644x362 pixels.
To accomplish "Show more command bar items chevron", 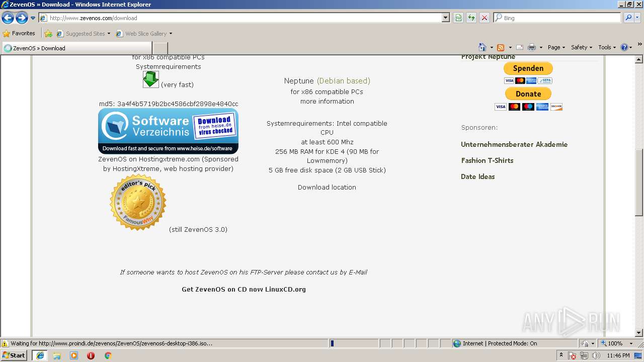I will coord(640,45).
